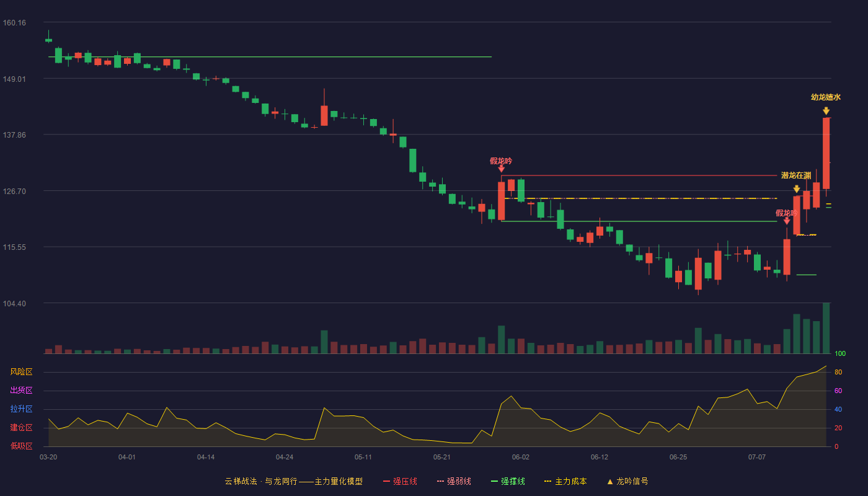
Task: Click the red horizontal 强压线 resistance line
Action: tap(639, 175)
